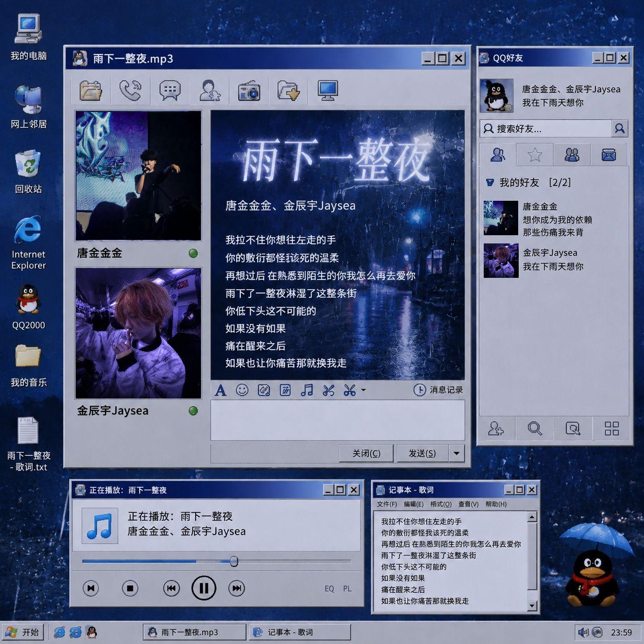Click the image edit icon beside the smiley
The height and width of the screenshot is (644, 644).
(x=263, y=390)
